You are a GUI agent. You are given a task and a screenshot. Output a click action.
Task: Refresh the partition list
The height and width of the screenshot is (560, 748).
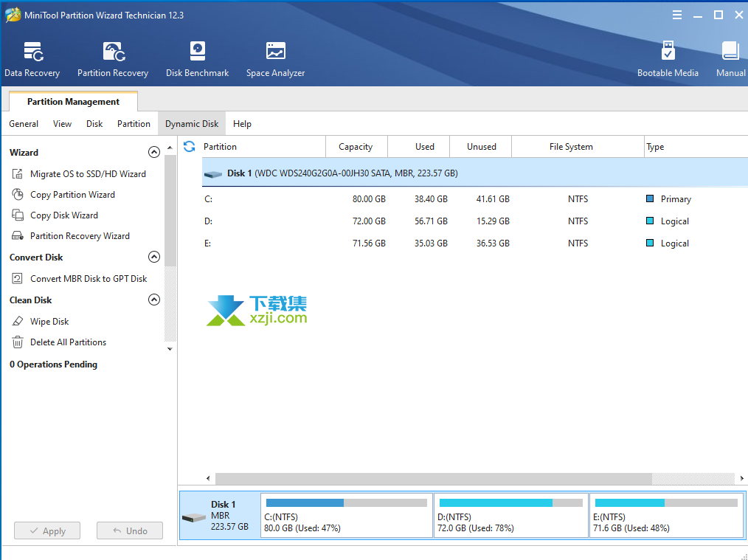pos(190,146)
